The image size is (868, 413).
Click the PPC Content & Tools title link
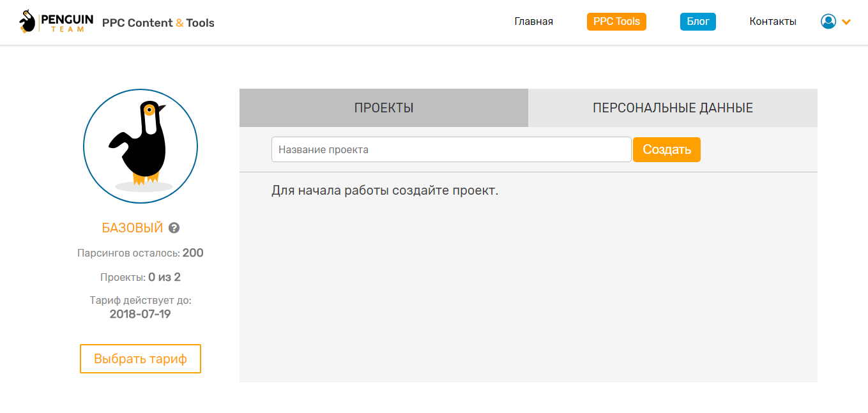[x=158, y=22]
